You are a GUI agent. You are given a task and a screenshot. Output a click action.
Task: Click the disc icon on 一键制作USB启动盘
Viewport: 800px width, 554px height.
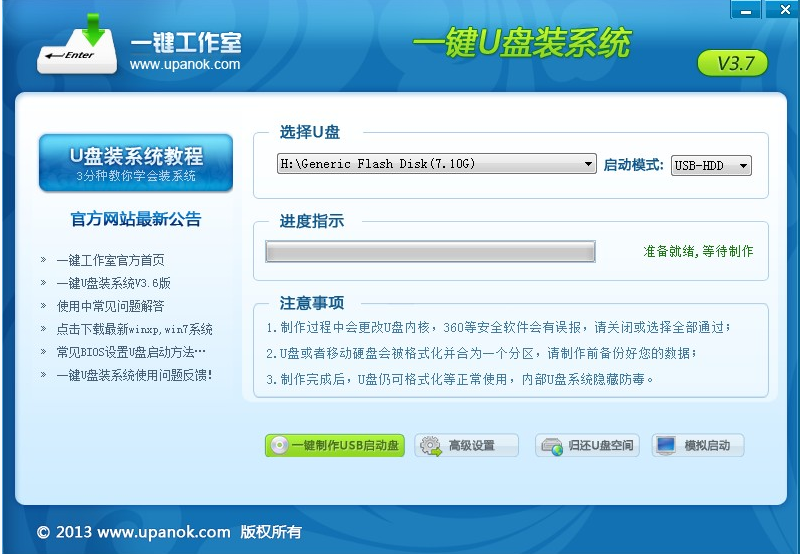(279, 446)
